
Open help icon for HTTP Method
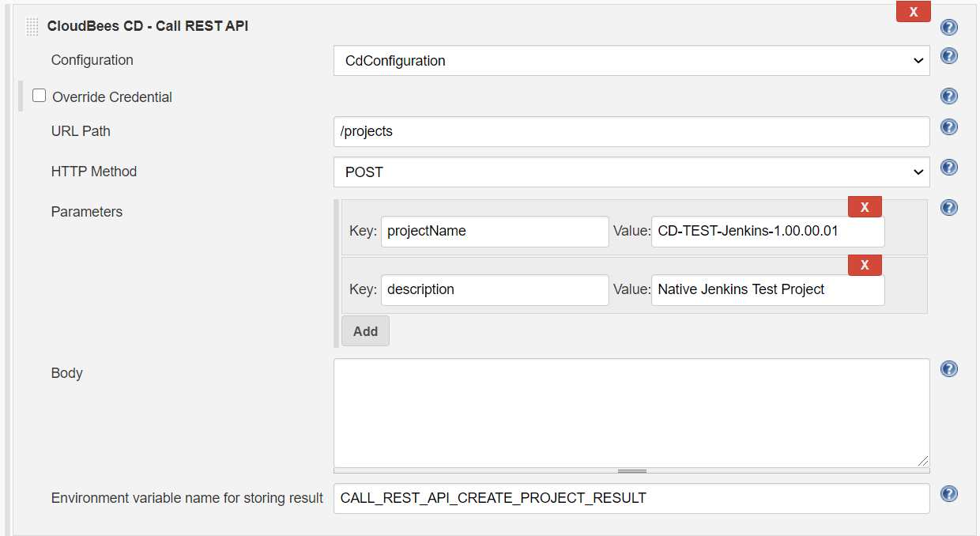click(x=949, y=168)
